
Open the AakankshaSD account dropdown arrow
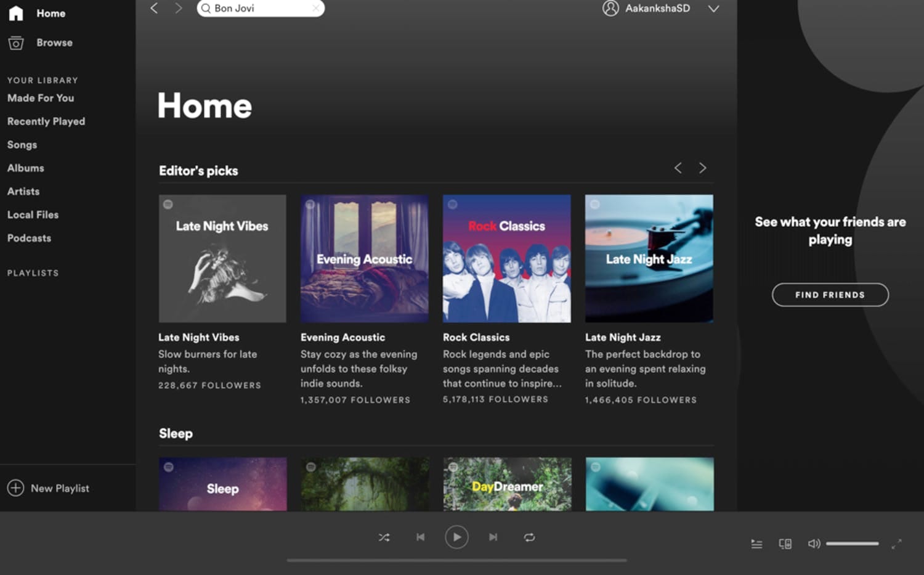click(x=713, y=9)
